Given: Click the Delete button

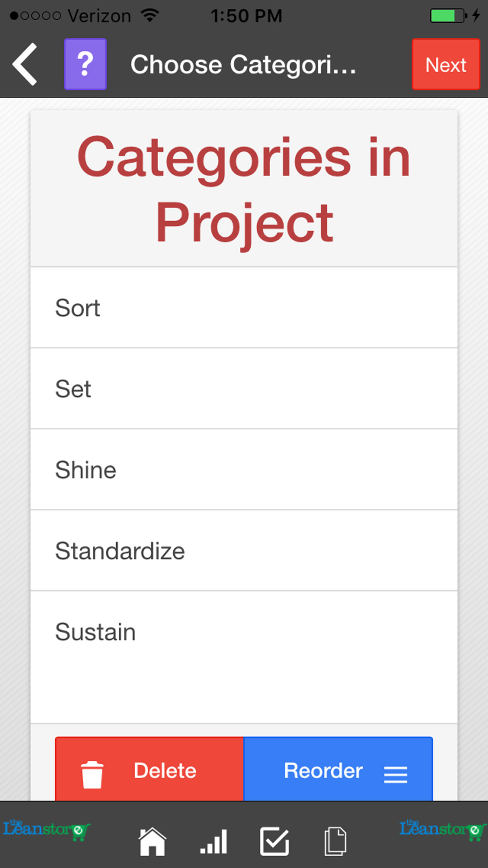Looking at the screenshot, I should click(149, 770).
